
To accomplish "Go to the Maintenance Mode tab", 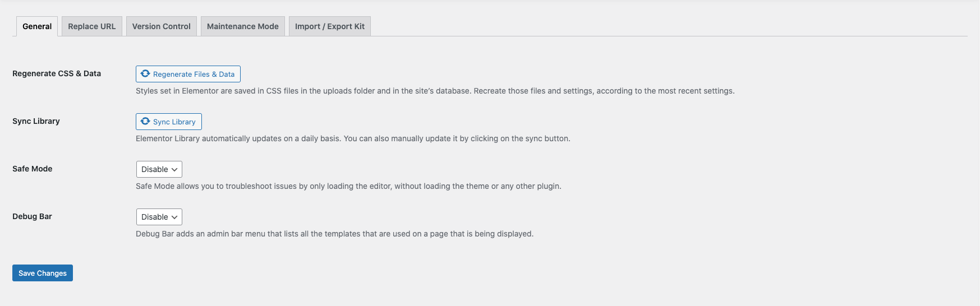I will [x=243, y=26].
